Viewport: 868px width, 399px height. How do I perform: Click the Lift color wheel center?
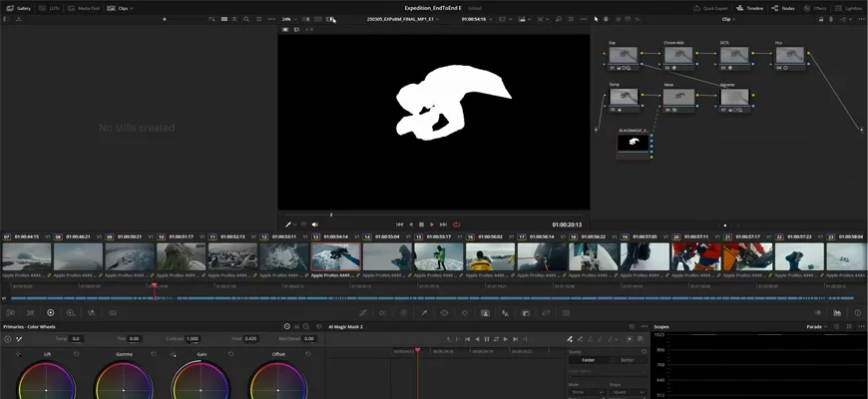tap(47, 390)
